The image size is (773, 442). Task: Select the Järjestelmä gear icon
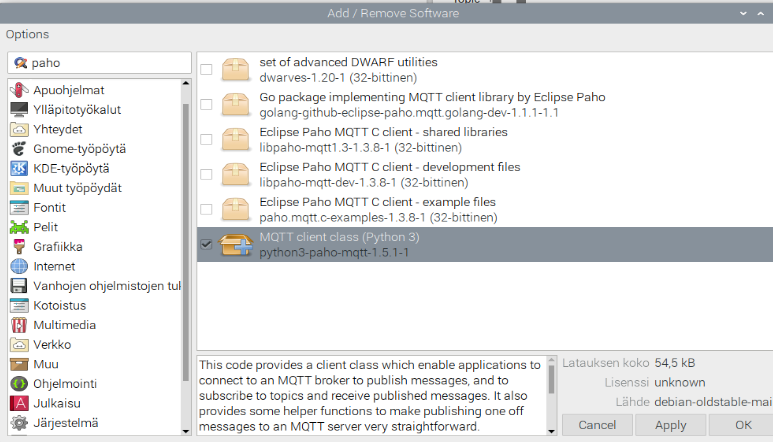(x=19, y=423)
